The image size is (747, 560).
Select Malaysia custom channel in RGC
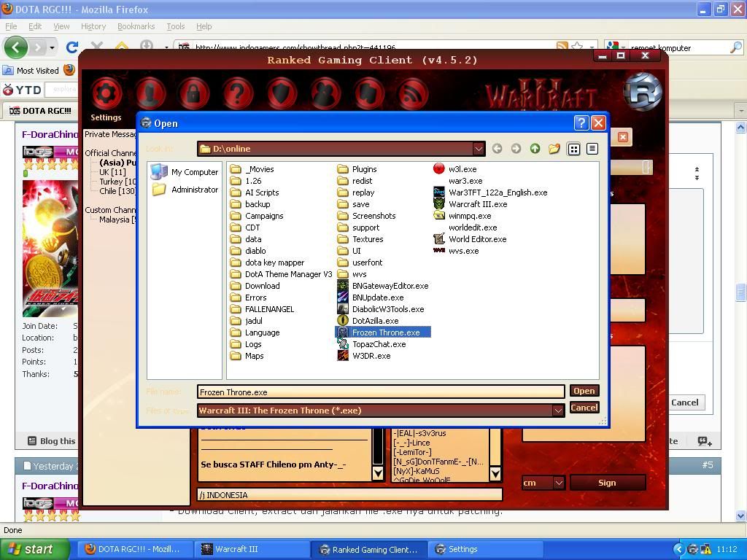117,219
